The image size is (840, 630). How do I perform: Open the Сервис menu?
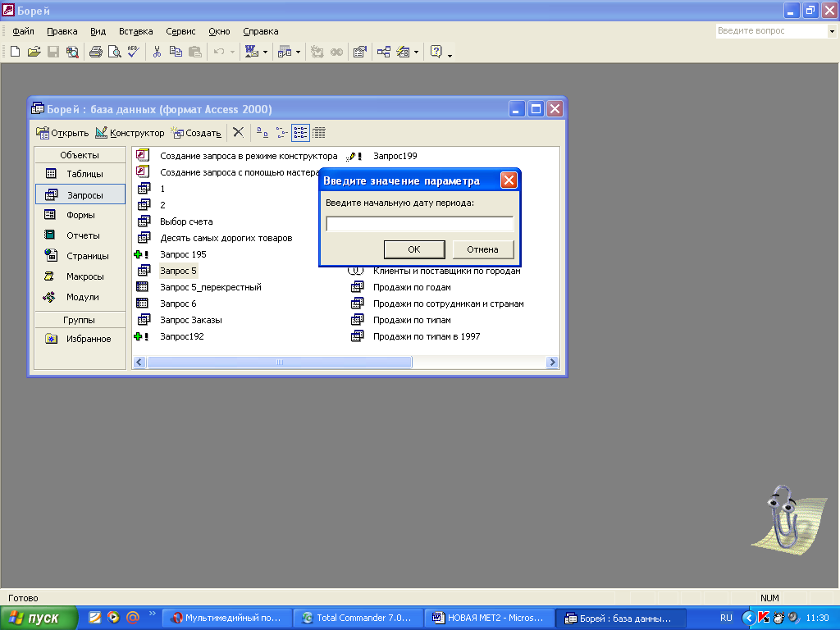pos(180,31)
